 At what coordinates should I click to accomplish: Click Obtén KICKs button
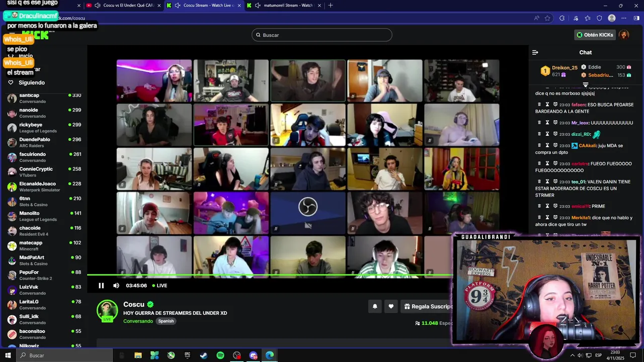(x=595, y=35)
